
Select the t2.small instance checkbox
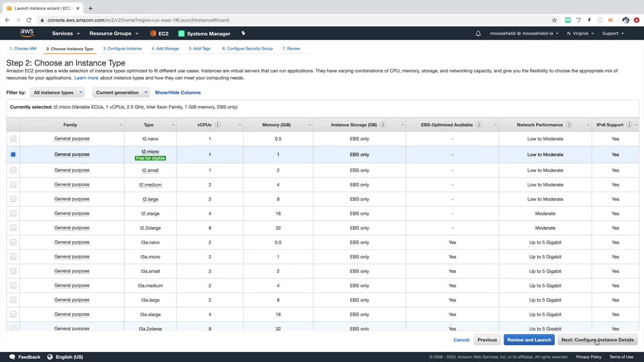tap(13, 170)
